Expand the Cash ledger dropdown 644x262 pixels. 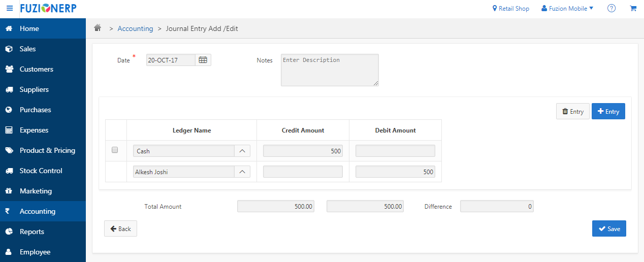tap(242, 151)
